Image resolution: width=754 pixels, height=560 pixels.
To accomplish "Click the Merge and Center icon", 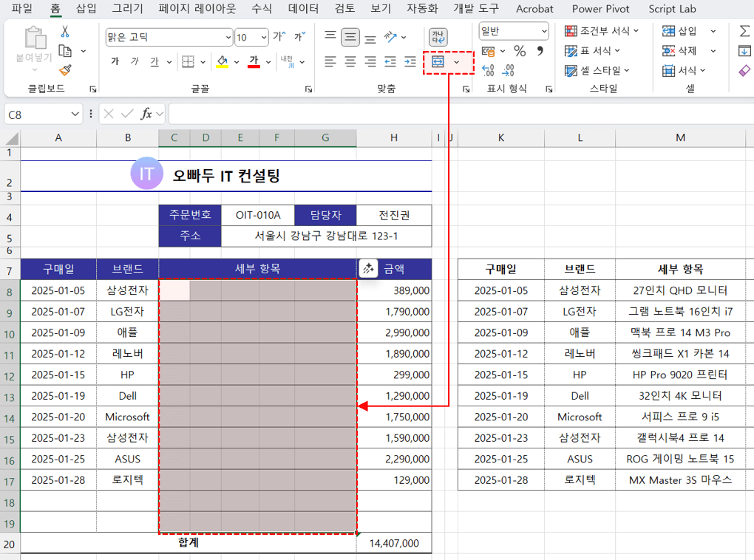I will point(438,62).
